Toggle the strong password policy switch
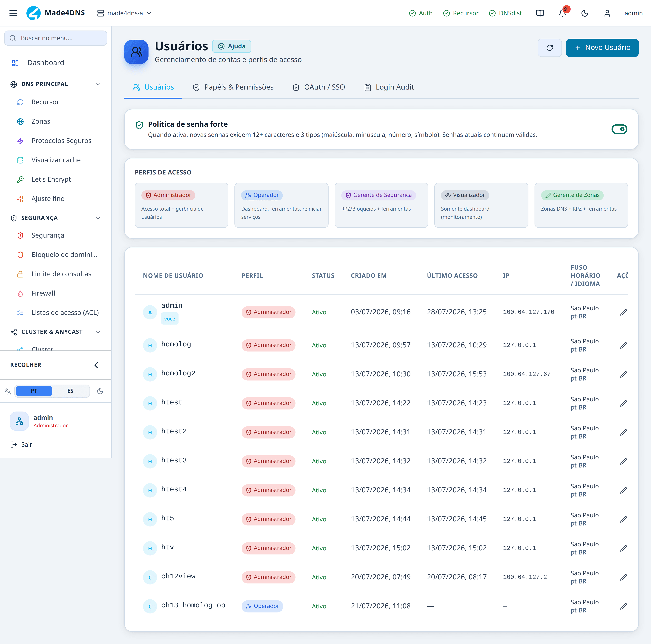Viewport: 651px width, 644px height. pyautogui.click(x=619, y=129)
